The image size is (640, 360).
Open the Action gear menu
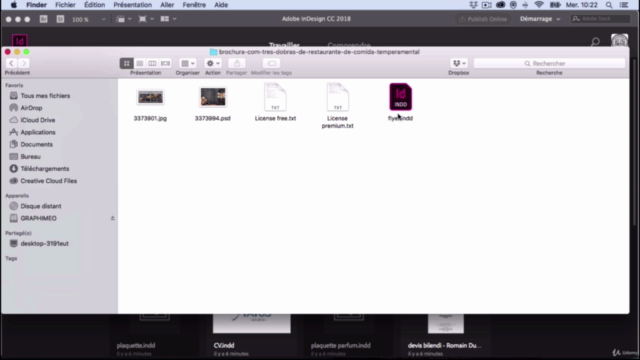click(x=213, y=63)
